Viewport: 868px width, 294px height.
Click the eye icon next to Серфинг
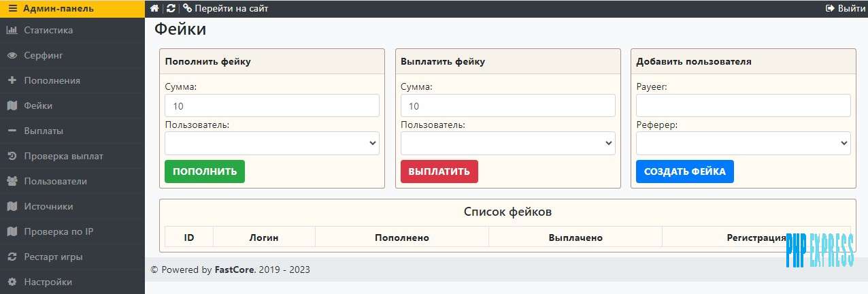[12, 55]
